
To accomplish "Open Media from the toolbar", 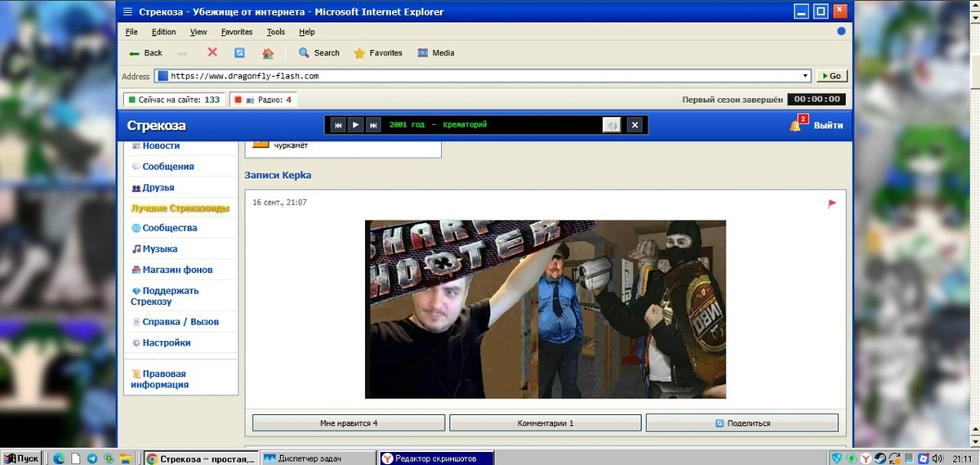I will click(435, 53).
